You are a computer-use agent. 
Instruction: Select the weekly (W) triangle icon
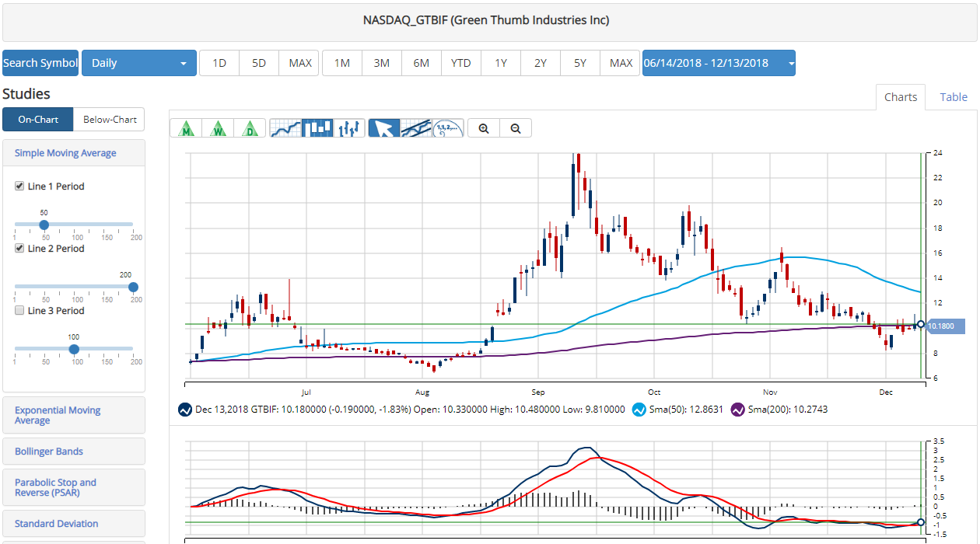(219, 128)
